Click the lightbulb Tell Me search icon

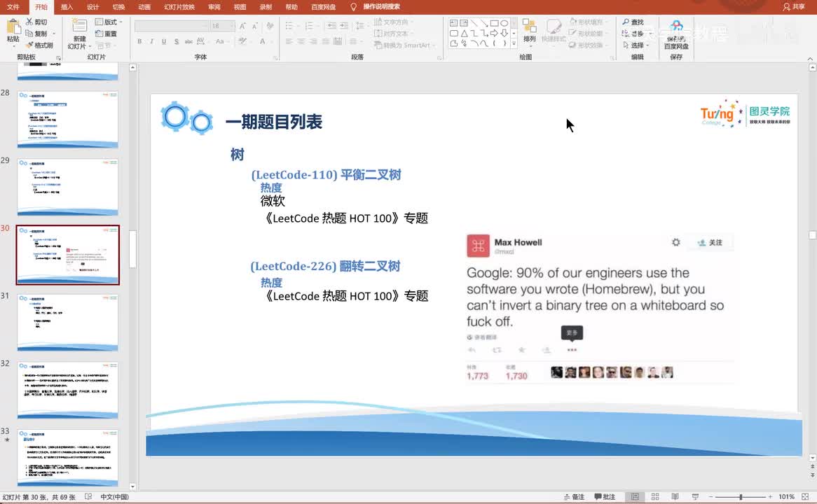(354, 7)
